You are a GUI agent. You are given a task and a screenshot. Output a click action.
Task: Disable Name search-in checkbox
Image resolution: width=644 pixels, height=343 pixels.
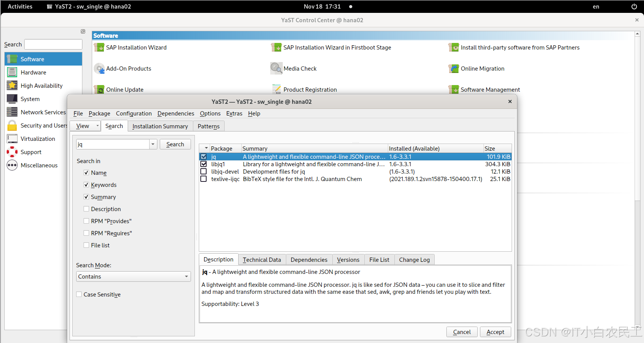(86, 172)
